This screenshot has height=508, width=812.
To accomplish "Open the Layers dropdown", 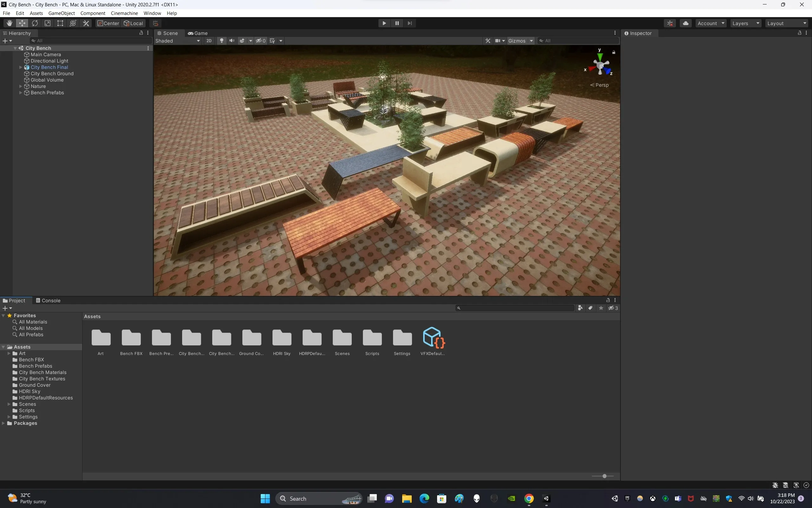I will pos(746,23).
